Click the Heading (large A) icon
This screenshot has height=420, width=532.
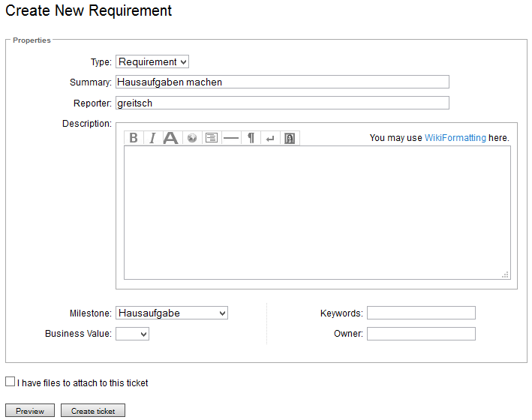pyautogui.click(x=171, y=138)
